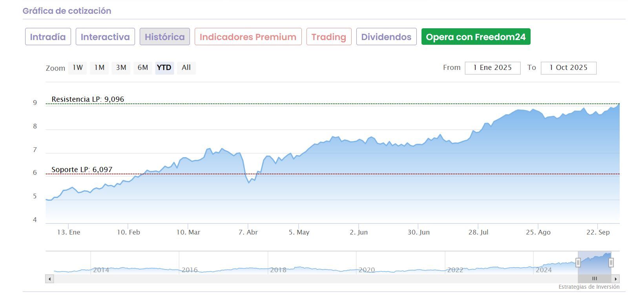644x295 pixels.
Task: Switch to the Interactiva tab
Action: click(105, 37)
